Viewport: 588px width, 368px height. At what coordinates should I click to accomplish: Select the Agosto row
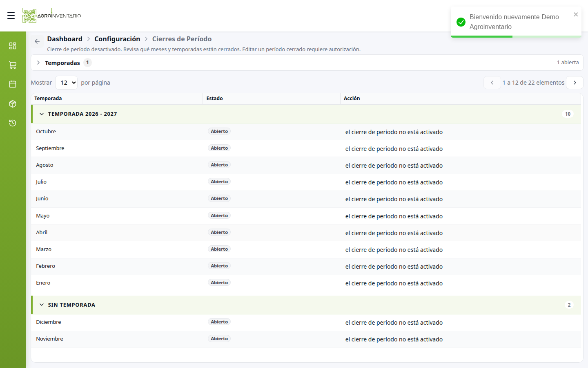pyautogui.click(x=306, y=165)
